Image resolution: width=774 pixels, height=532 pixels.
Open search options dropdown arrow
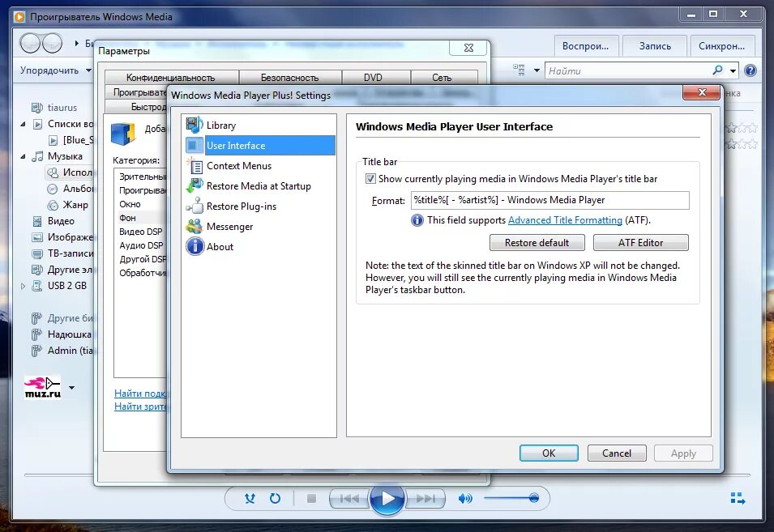coord(733,71)
